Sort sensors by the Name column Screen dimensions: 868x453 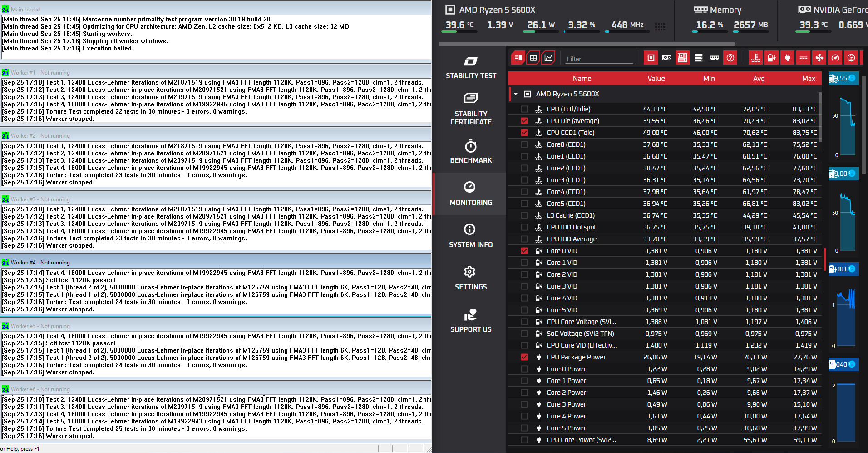click(x=582, y=79)
